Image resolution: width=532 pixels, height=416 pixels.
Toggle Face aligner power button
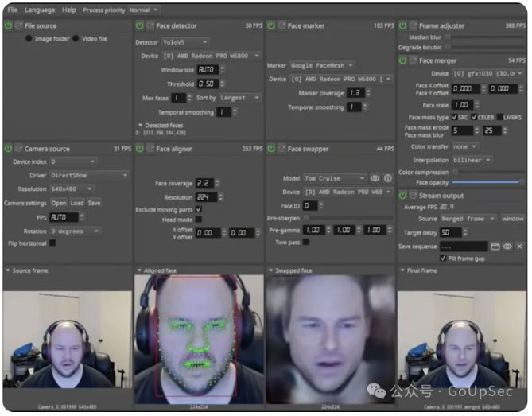(139, 149)
